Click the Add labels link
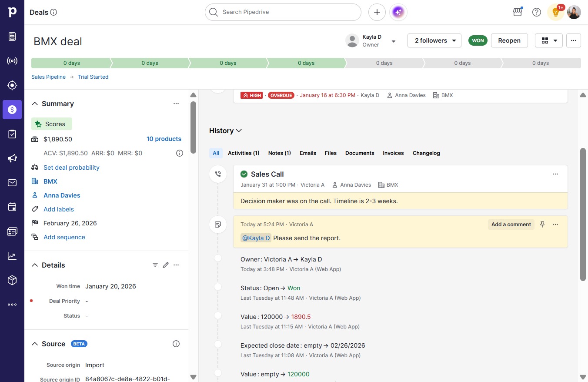 pos(59,209)
